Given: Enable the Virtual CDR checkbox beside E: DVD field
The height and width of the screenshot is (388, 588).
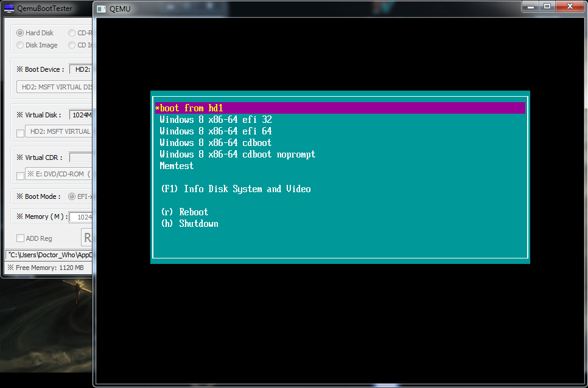Looking at the screenshot, I should [21, 176].
